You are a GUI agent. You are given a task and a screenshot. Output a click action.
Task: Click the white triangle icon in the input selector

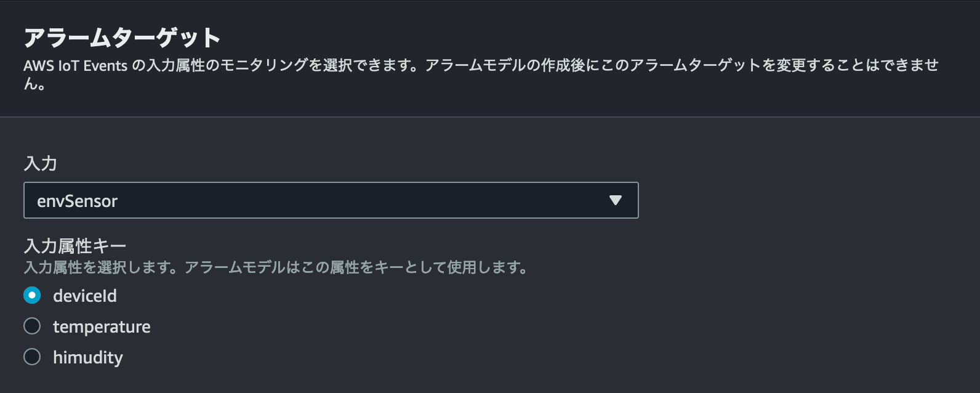615,200
